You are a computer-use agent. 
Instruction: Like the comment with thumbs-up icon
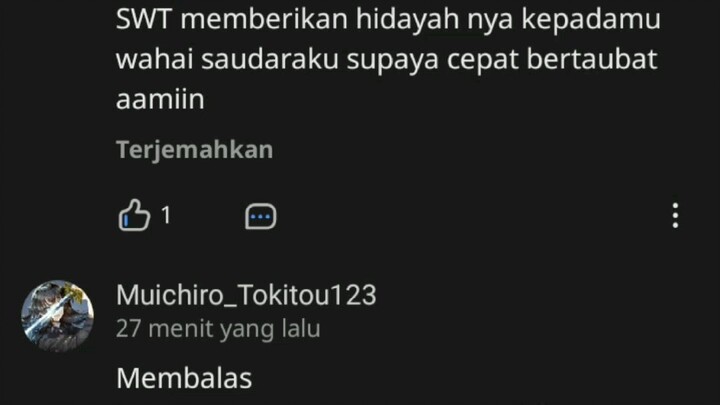[134, 215]
